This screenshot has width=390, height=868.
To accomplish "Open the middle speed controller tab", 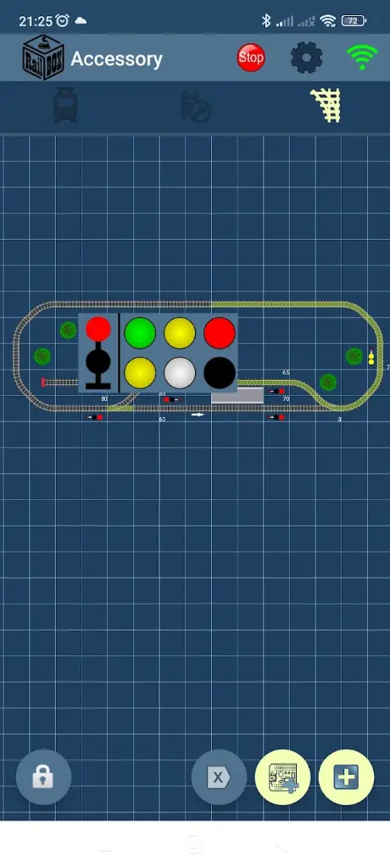I will click(196, 106).
